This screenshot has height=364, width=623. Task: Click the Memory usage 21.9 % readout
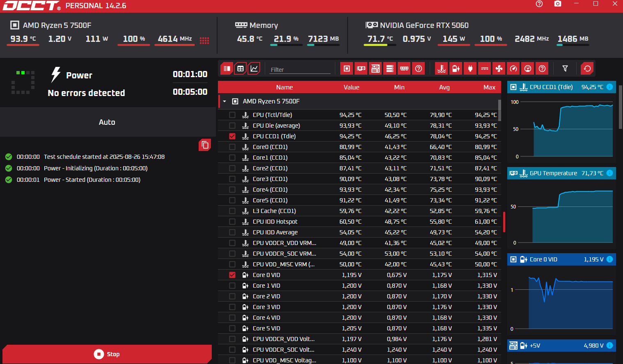pos(286,39)
